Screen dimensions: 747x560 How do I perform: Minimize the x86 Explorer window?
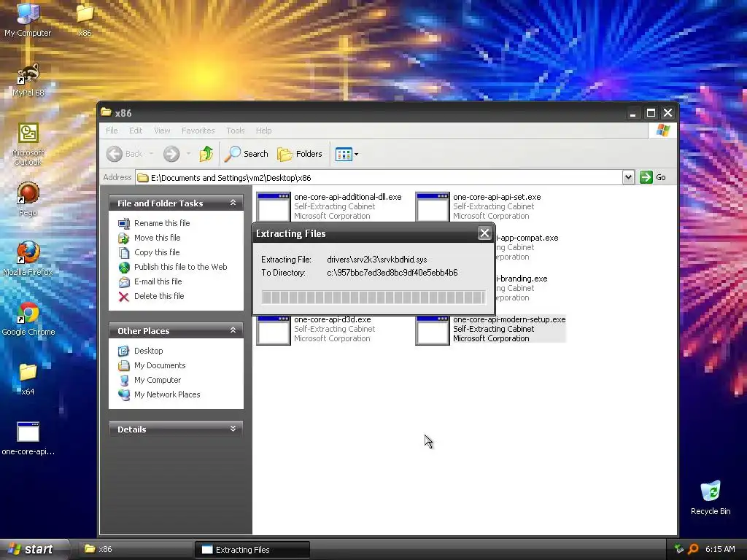click(632, 113)
